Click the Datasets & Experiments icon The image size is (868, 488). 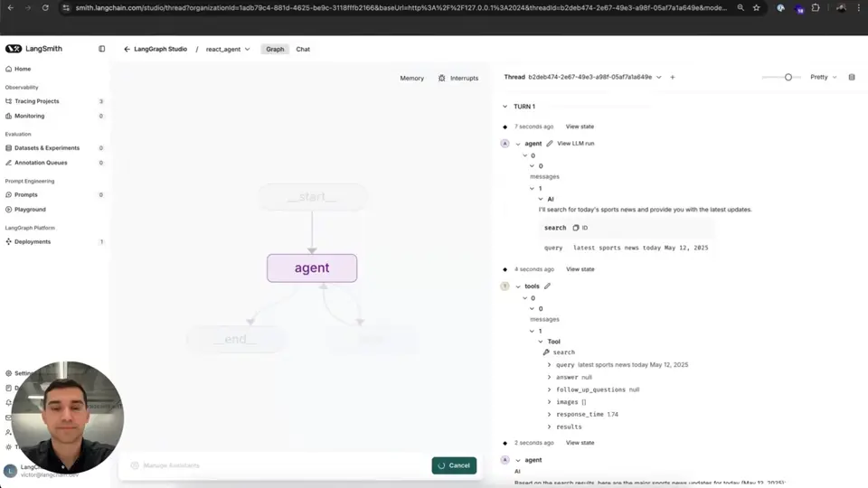pos(8,147)
